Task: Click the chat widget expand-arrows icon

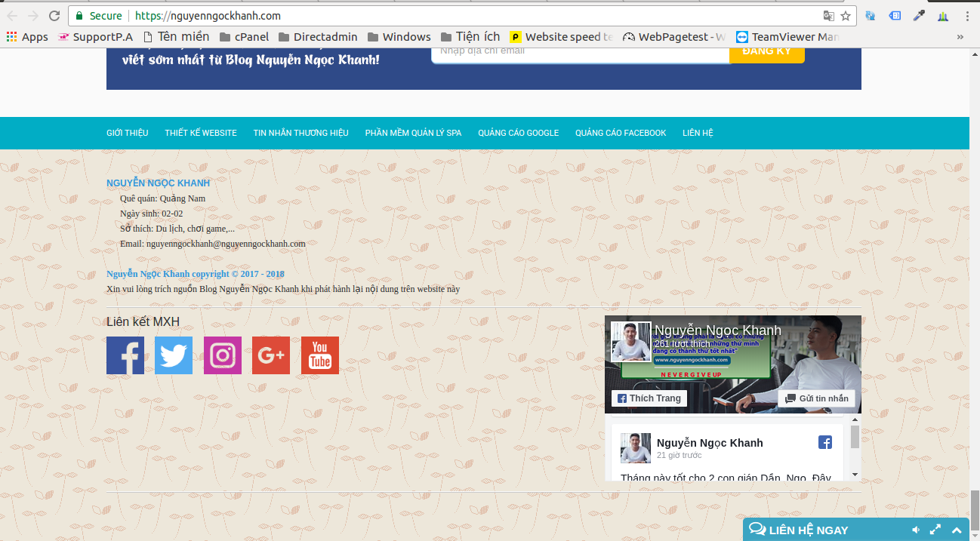Action: click(x=935, y=530)
